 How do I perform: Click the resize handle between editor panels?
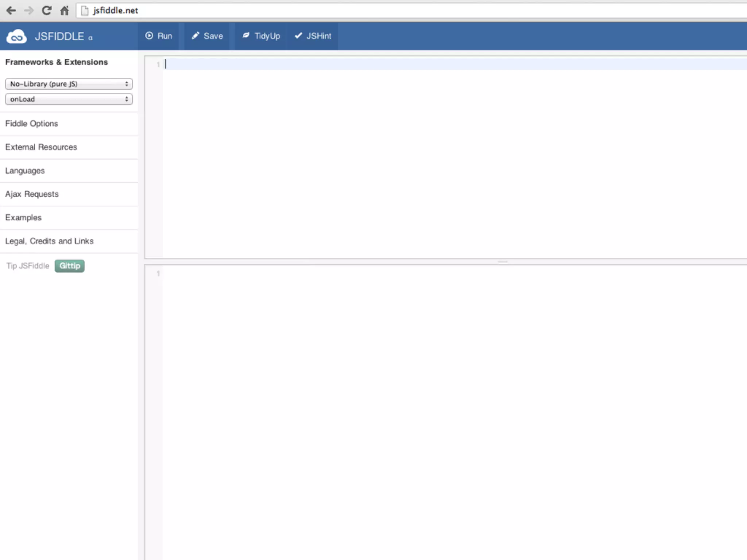click(x=503, y=262)
